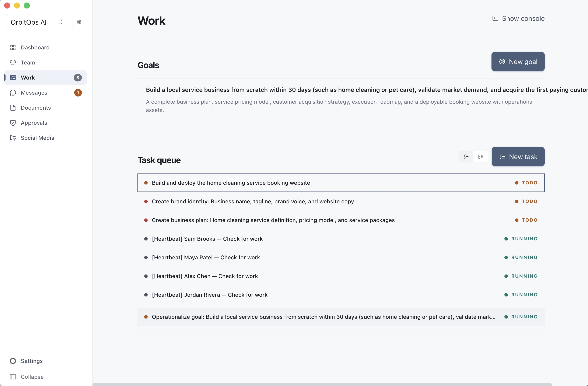Select the Dashboard icon in sidebar

pos(13,48)
